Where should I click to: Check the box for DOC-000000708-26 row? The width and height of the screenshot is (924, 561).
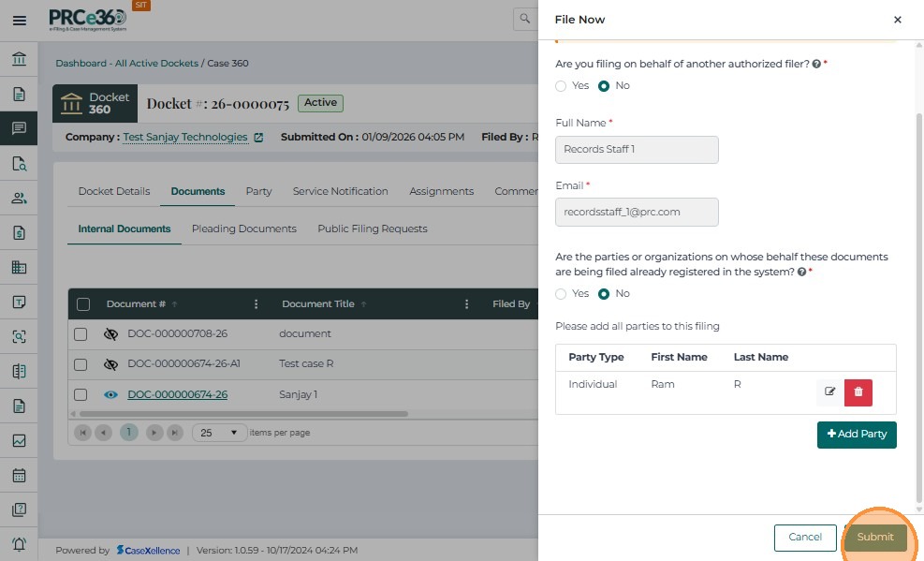click(x=81, y=334)
